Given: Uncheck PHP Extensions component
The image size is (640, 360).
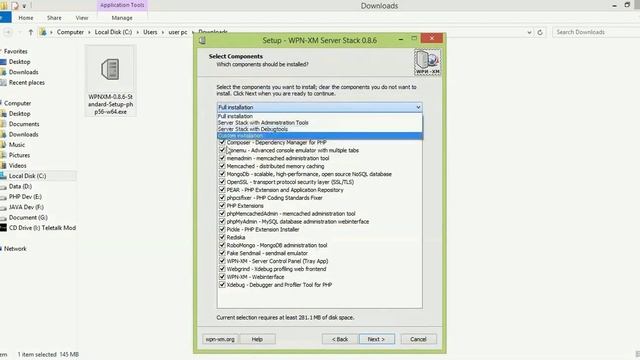Looking at the screenshot, I should coord(222,206).
